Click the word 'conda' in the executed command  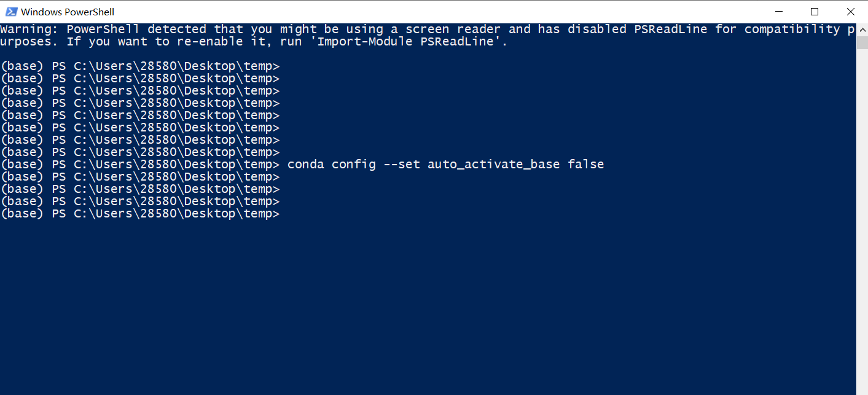click(305, 164)
